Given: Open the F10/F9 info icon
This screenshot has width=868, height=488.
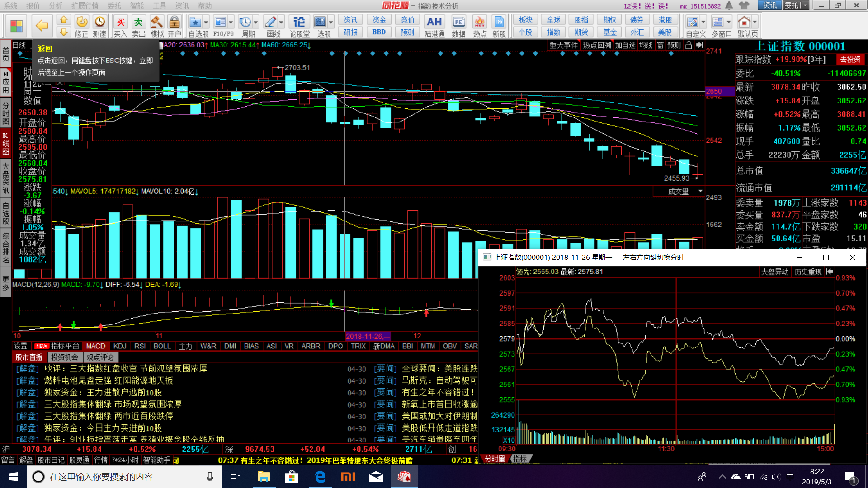Looking at the screenshot, I should 220,22.
